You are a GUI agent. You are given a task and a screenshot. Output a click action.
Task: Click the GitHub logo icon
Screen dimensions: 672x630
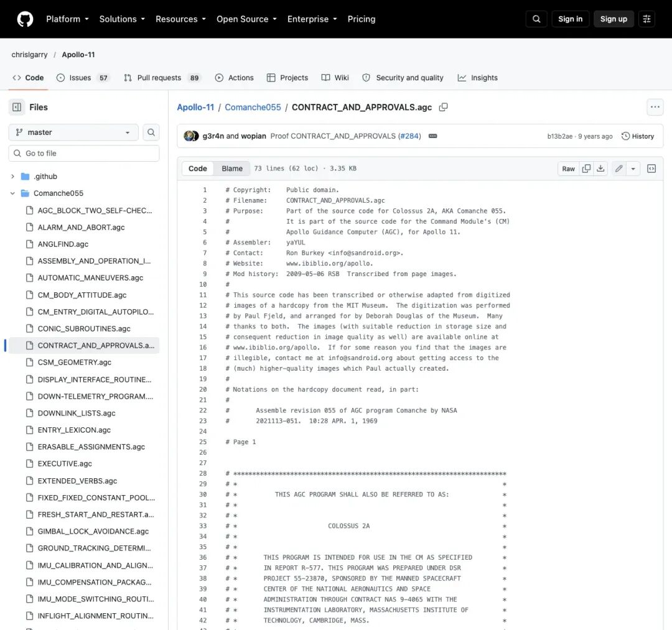pos(25,19)
